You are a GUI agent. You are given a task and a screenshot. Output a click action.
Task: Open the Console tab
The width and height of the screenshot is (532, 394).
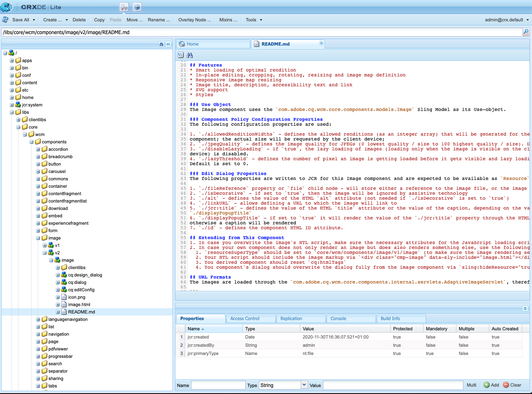pos(351,318)
